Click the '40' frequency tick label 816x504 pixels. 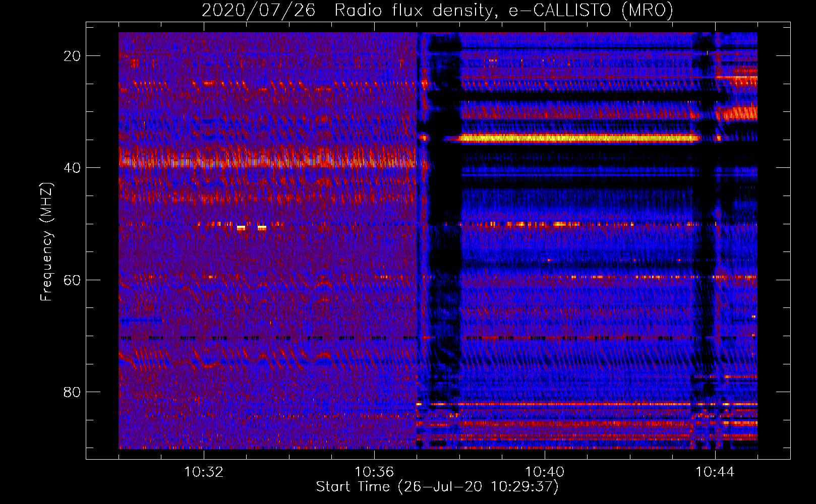pos(72,168)
